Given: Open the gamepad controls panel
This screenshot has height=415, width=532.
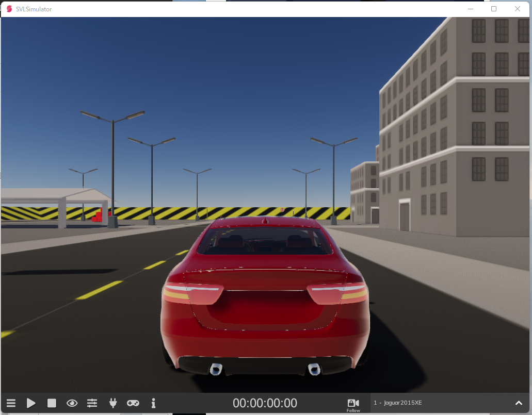Looking at the screenshot, I should pyautogui.click(x=133, y=403).
